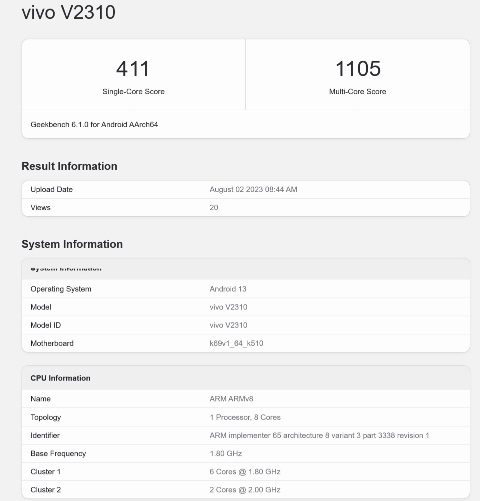The width and height of the screenshot is (480, 501).
Task: Click the Result Information heading
Action: point(69,166)
